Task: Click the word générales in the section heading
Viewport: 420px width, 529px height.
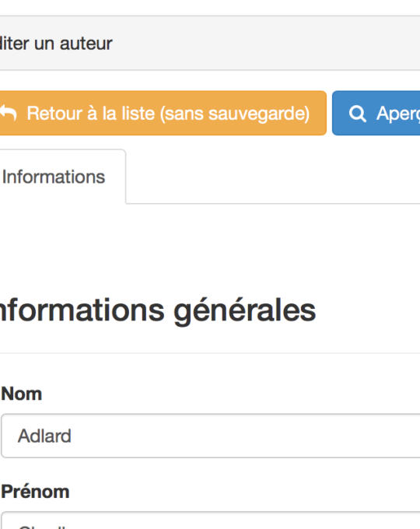Action: click(x=244, y=311)
